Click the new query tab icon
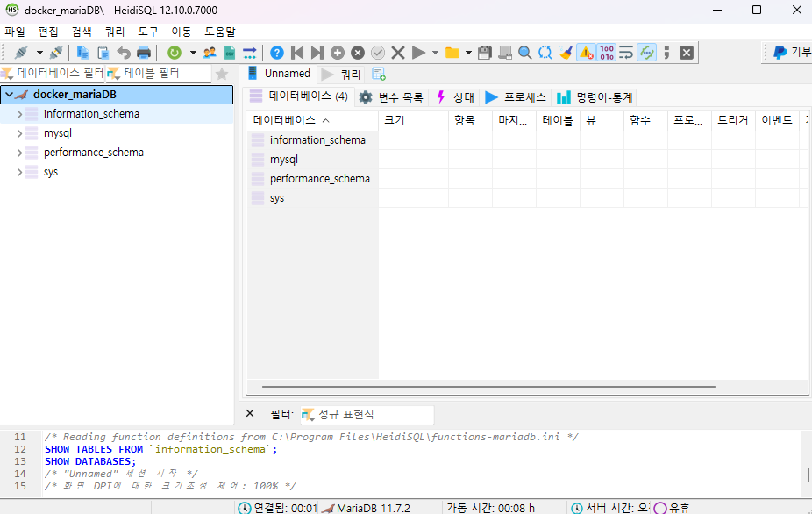The height and width of the screenshot is (514, 812). point(379,74)
